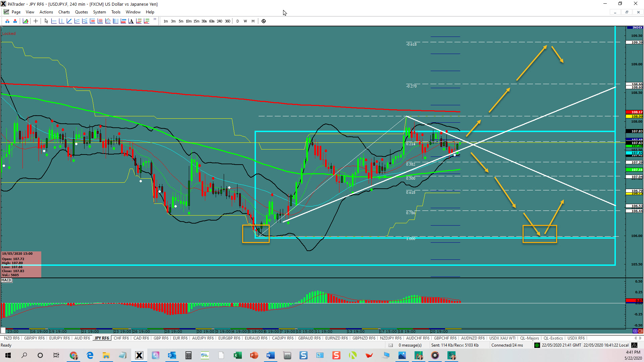Screen dimensions: 644x362
Task: Click the red 108.17 price label
Action: coord(635,112)
